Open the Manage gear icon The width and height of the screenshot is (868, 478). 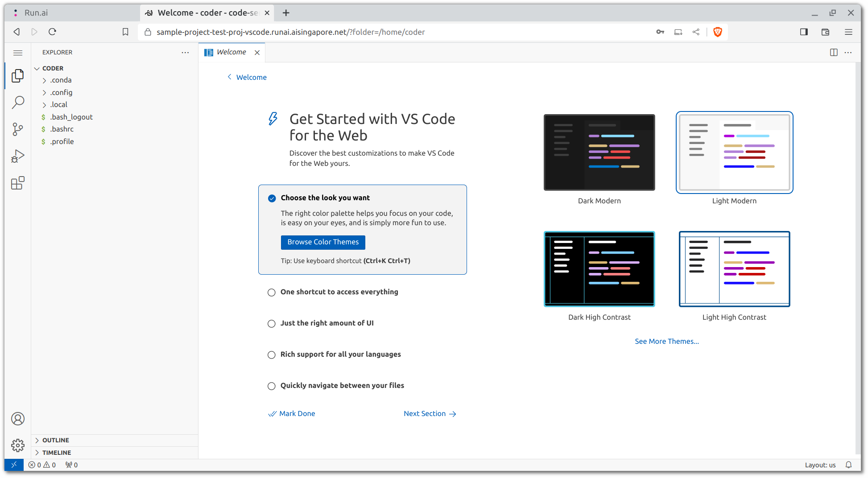coord(18,445)
